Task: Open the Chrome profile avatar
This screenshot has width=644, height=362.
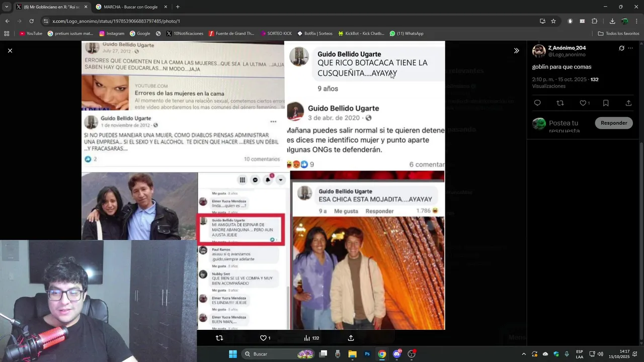Action: click(624, 21)
